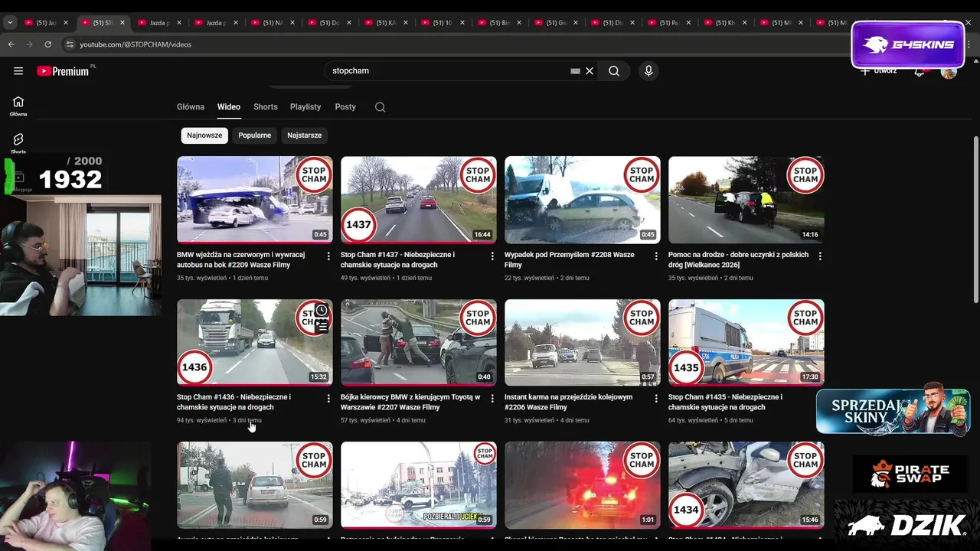Close the active (51) ST browser tab
The image size is (980, 551).
click(122, 23)
